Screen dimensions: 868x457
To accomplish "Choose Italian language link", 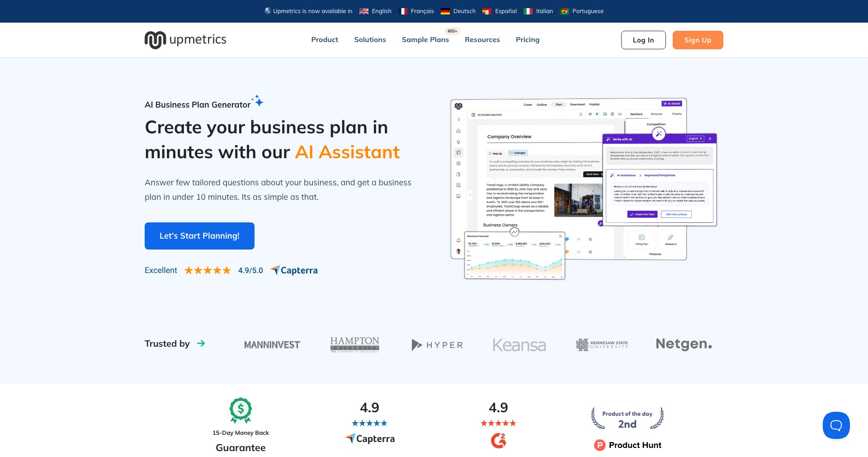I will [544, 11].
